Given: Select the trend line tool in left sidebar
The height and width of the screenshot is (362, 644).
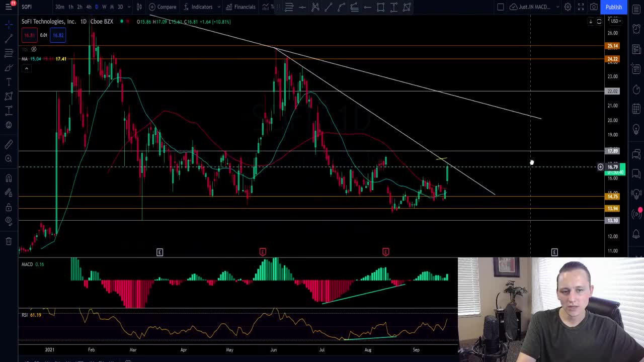Looking at the screenshot, I should [9, 38].
